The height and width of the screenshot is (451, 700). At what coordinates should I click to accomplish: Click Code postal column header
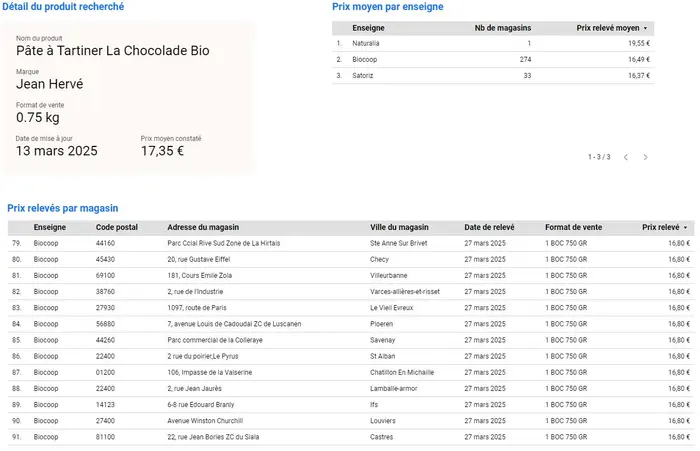point(117,227)
